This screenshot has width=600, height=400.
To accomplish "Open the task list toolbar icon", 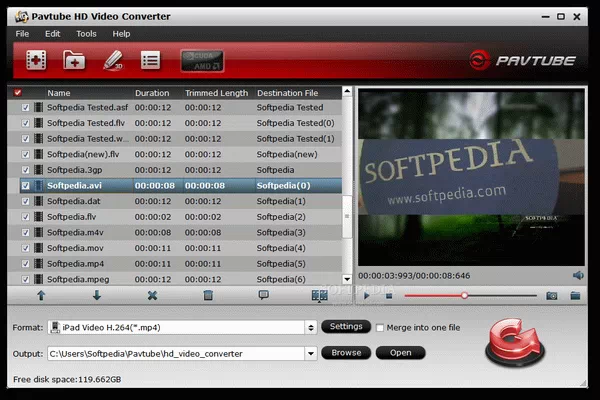I will coord(150,60).
